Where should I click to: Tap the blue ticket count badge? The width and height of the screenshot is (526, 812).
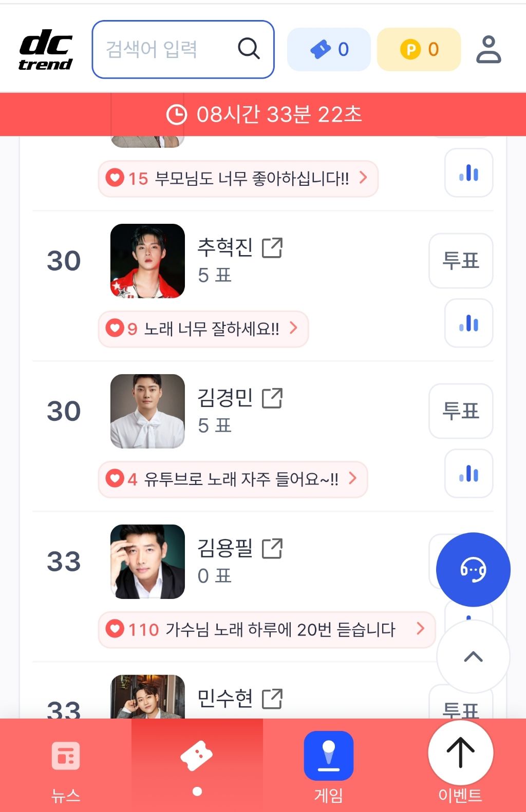click(x=329, y=49)
